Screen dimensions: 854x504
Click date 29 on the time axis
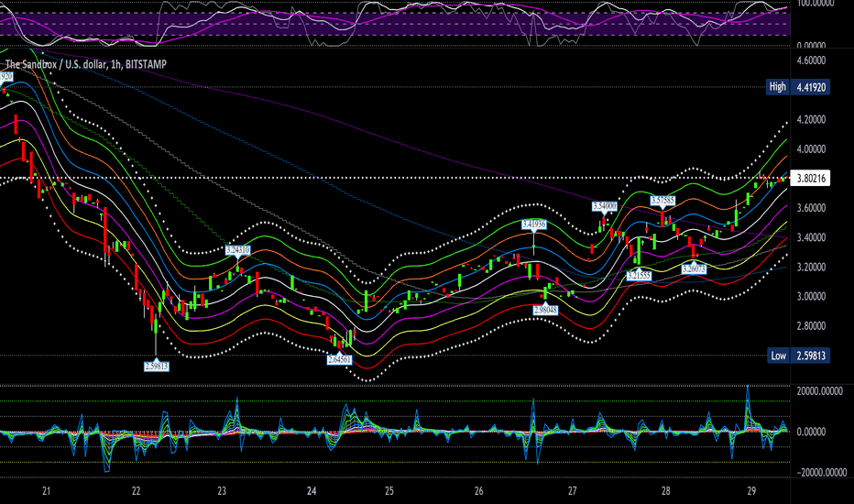click(x=751, y=491)
